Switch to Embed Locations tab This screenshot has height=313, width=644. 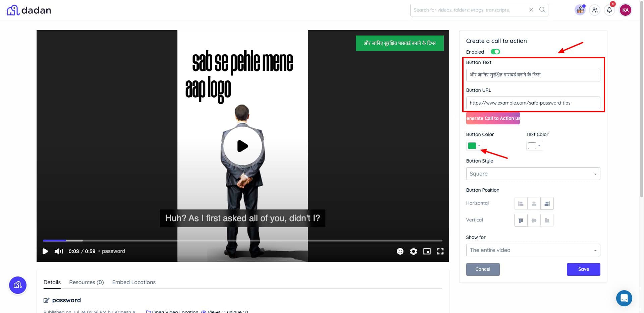pyautogui.click(x=133, y=282)
